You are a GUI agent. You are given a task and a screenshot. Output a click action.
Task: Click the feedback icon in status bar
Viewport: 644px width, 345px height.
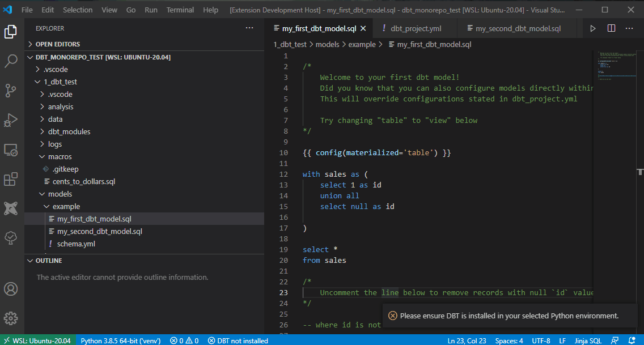point(615,340)
